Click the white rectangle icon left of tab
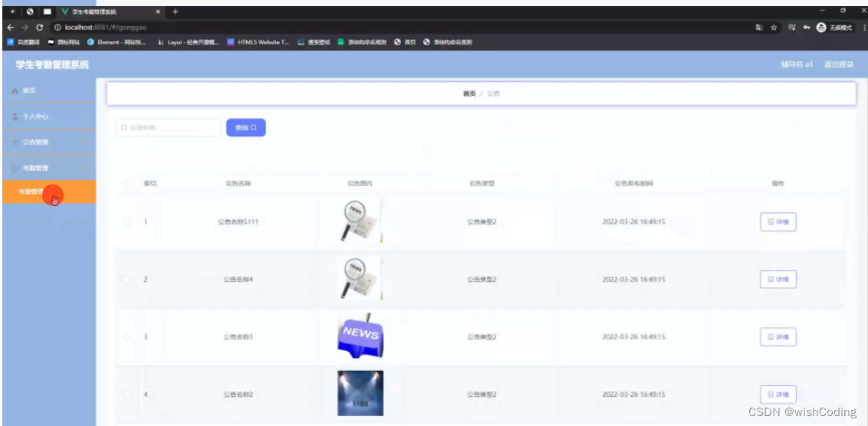The height and width of the screenshot is (426, 868). pos(48,11)
